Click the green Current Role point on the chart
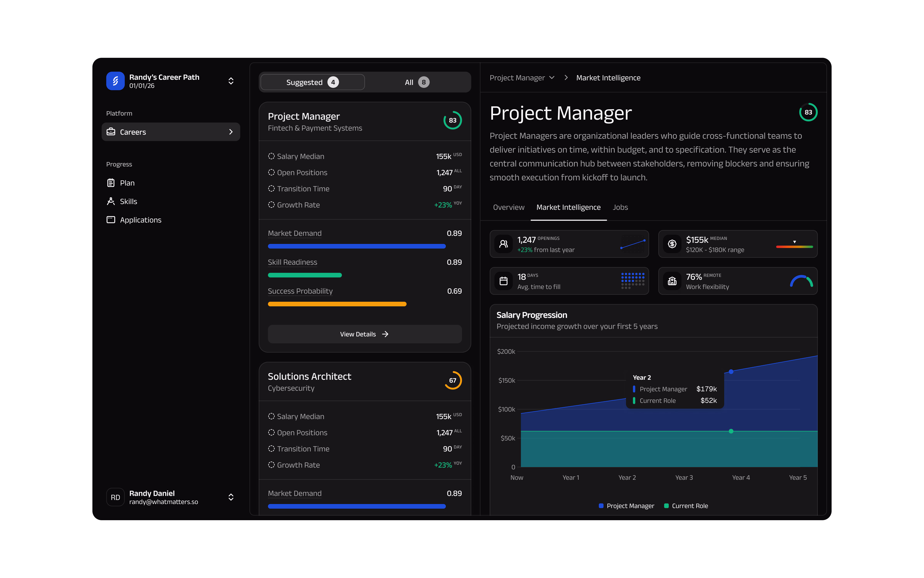 (731, 431)
